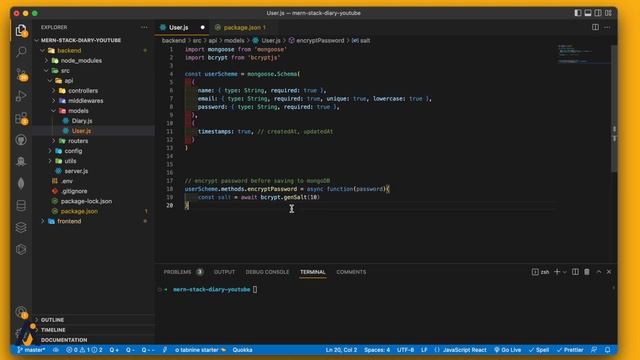640x360 pixels.
Task: Close the bottom panel with X icon
Action: click(609, 272)
